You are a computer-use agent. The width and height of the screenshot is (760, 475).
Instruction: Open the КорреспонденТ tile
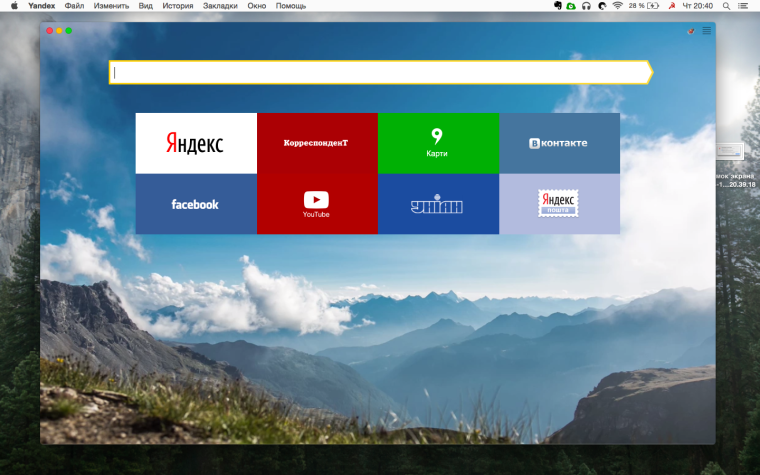coord(317,143)
